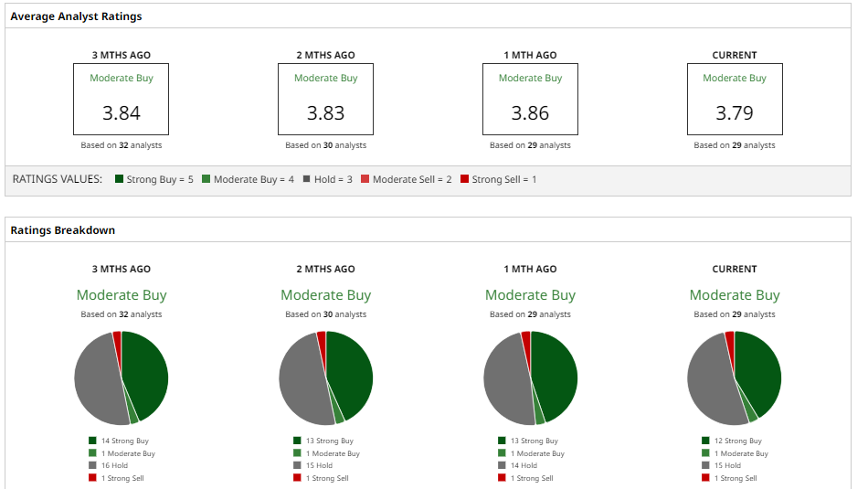Click the 3 MTHS AGO pie chart
The image size is (868, 489).
click(x=122, y=377)
